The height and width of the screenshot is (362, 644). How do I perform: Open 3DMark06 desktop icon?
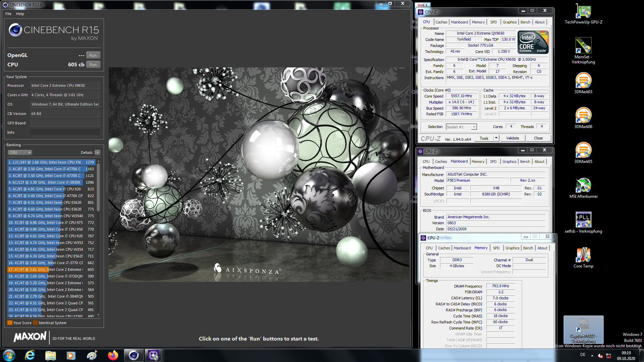[583, 118]
